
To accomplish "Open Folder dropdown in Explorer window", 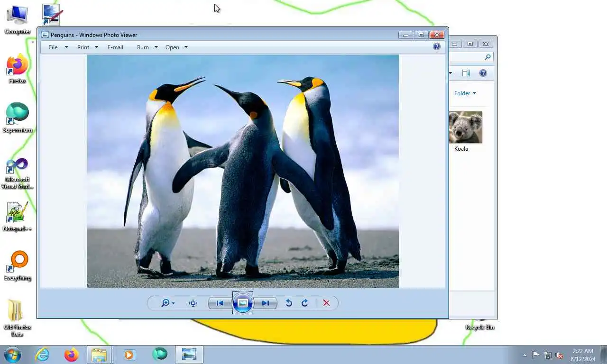I will pos(465,93).
